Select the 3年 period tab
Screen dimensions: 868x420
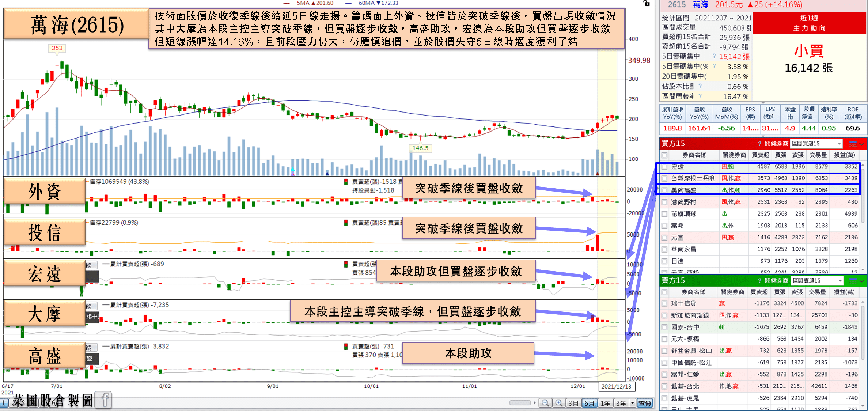point(621,403)
